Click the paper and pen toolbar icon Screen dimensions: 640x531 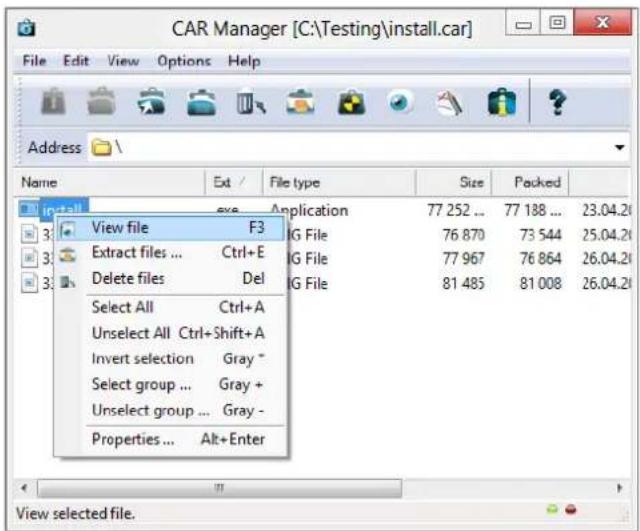pyautogui.click(x=450, y=102)
